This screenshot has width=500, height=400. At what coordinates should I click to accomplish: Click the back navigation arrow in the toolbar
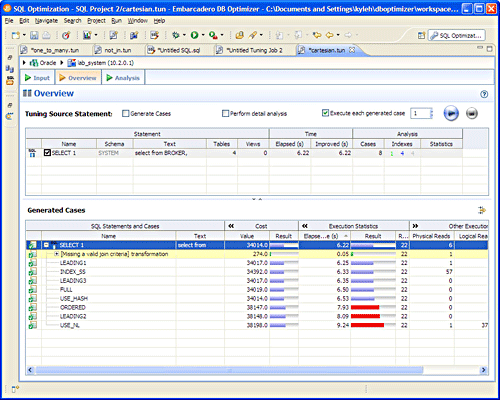(330, 35)
